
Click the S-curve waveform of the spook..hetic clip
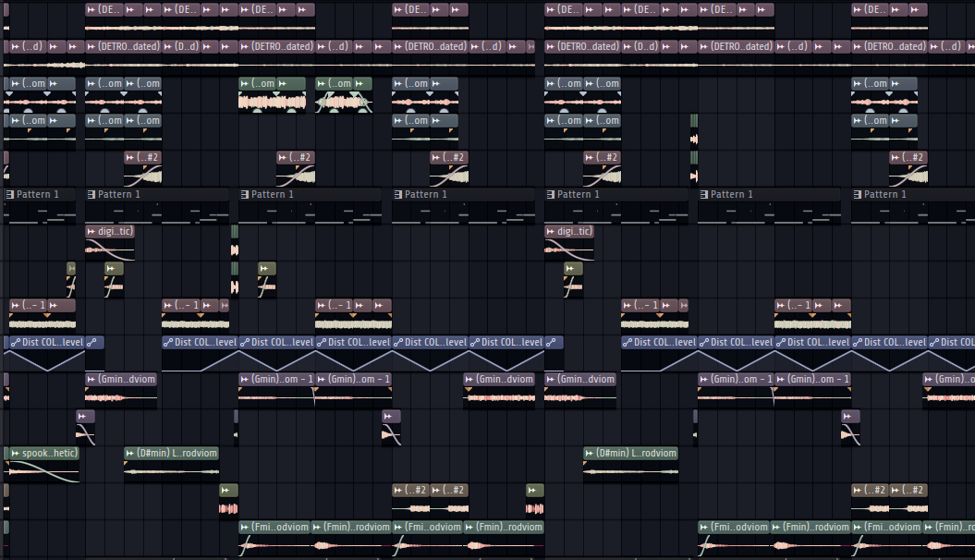42,471
